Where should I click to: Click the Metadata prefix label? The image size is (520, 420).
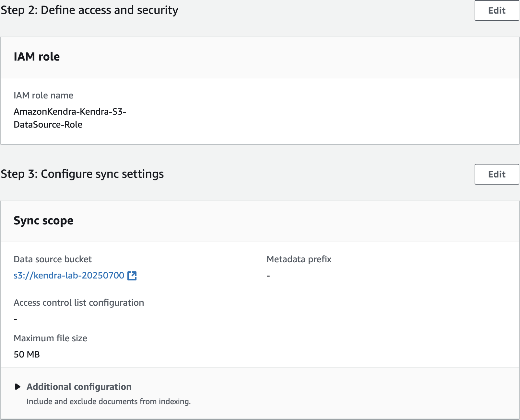click(x=299, y=259)
